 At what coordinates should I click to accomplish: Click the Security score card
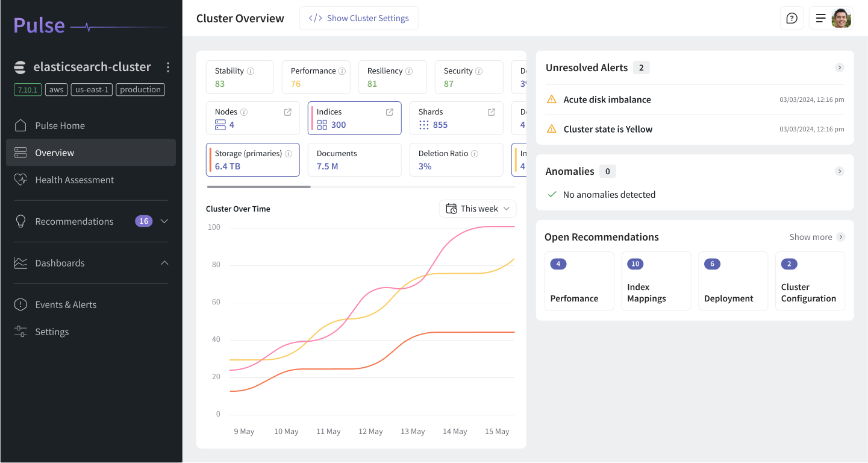(469, 77)
